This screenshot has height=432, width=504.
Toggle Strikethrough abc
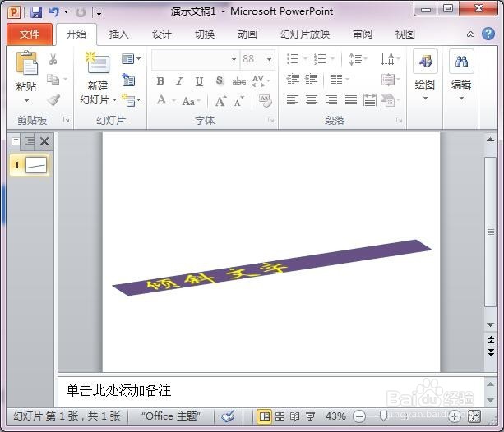(238, 81)
